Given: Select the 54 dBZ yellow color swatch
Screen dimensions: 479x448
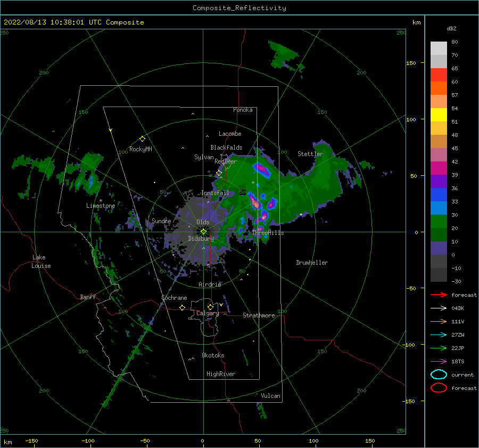Looking at the screenshot, I should [x=439, y=115].
